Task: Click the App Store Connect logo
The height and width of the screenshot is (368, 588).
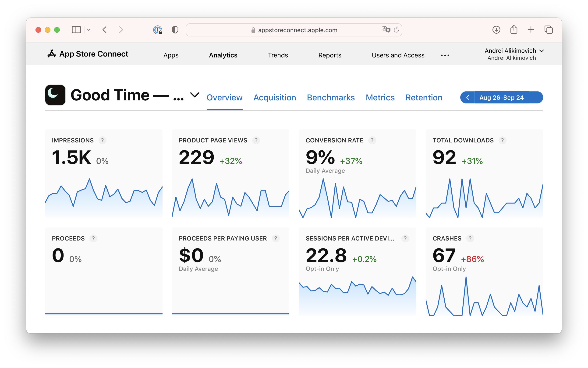Action: 87,54
